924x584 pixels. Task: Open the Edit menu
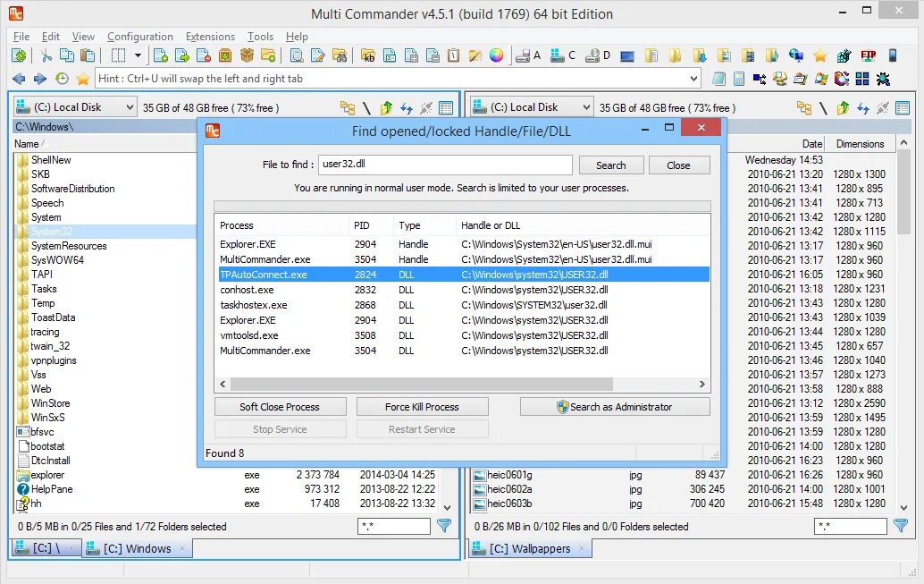point(51,37)
